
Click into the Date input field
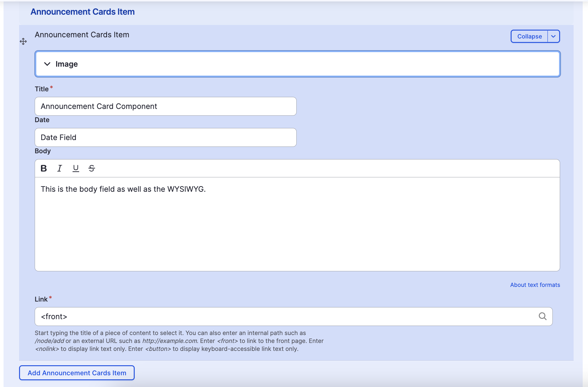pyautogui.click(x=166, y=137)
